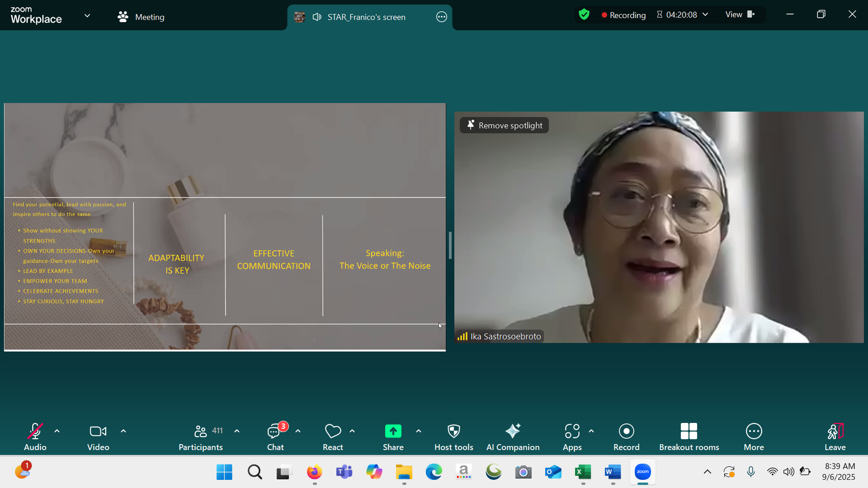Open the React heart menu
Viewport: 868px width, 488px height.
pyautogui.click(x=333, y=436)
